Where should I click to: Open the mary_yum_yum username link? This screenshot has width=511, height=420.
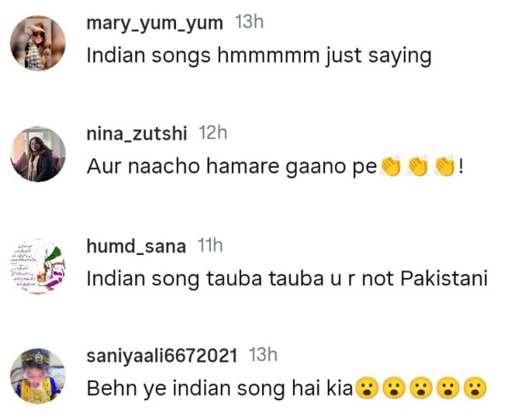click(155, 23)
